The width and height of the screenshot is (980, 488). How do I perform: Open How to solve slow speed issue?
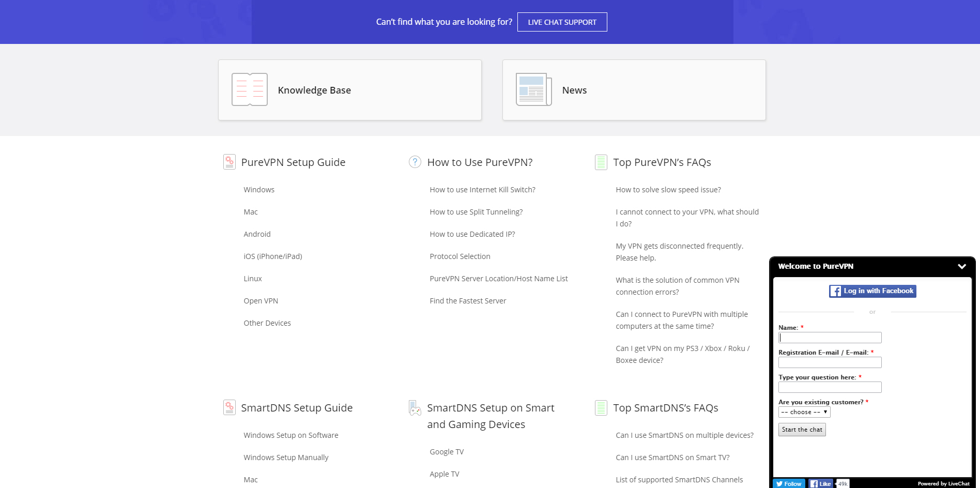tap(668, 190)
